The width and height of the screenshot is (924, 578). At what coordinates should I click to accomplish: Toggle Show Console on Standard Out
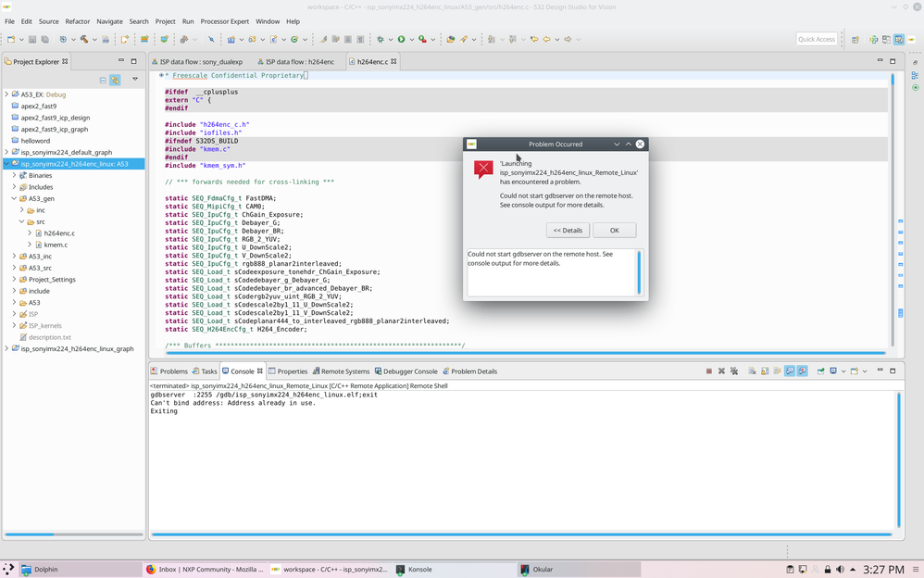click(790, 371)
